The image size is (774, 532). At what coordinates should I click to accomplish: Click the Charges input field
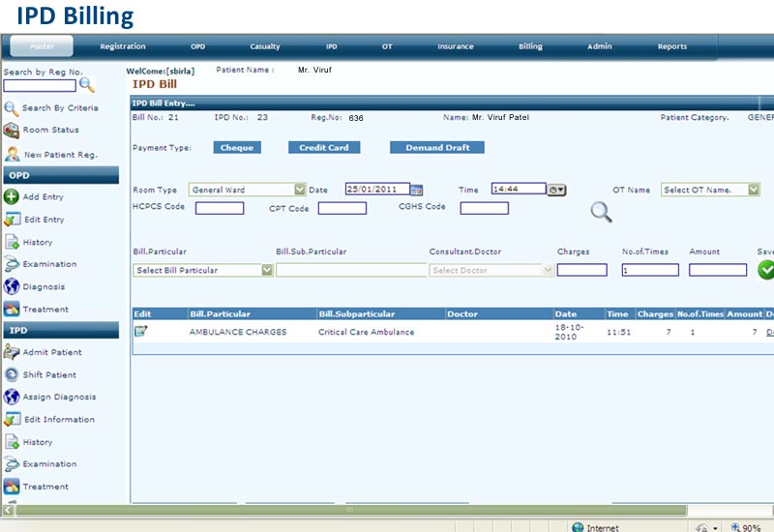click(x=582, y=270)
